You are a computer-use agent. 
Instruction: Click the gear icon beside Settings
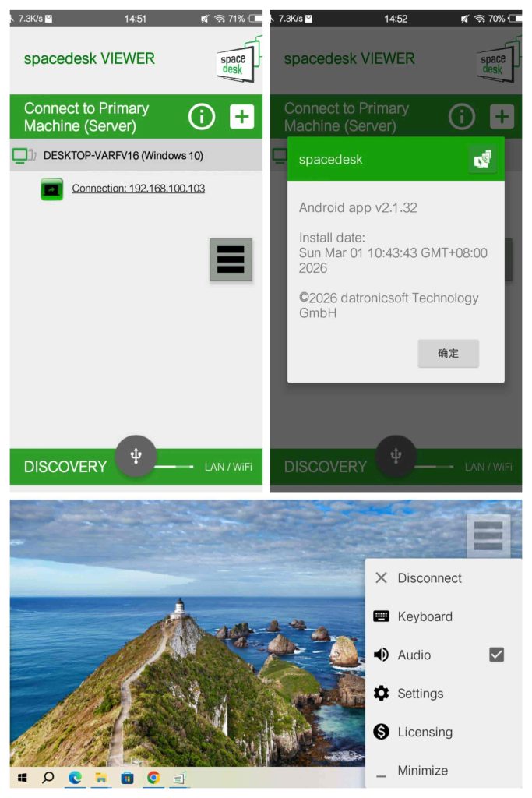pyautogui.click(x=381, y=693)
